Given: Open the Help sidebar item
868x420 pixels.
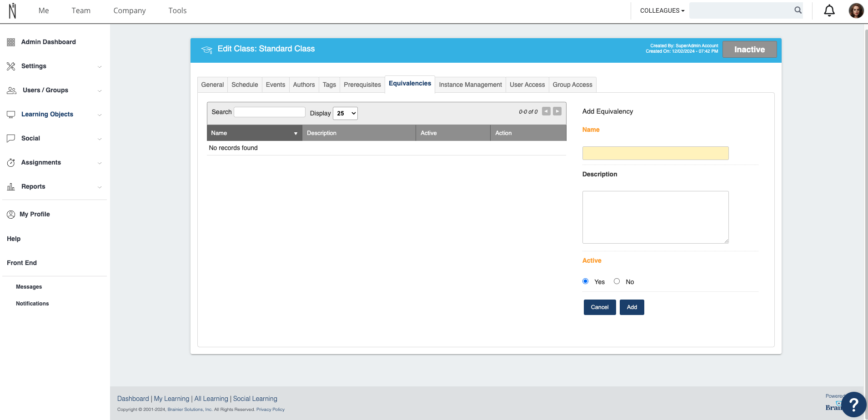Looking at the screenshot, I should [14, 239].
